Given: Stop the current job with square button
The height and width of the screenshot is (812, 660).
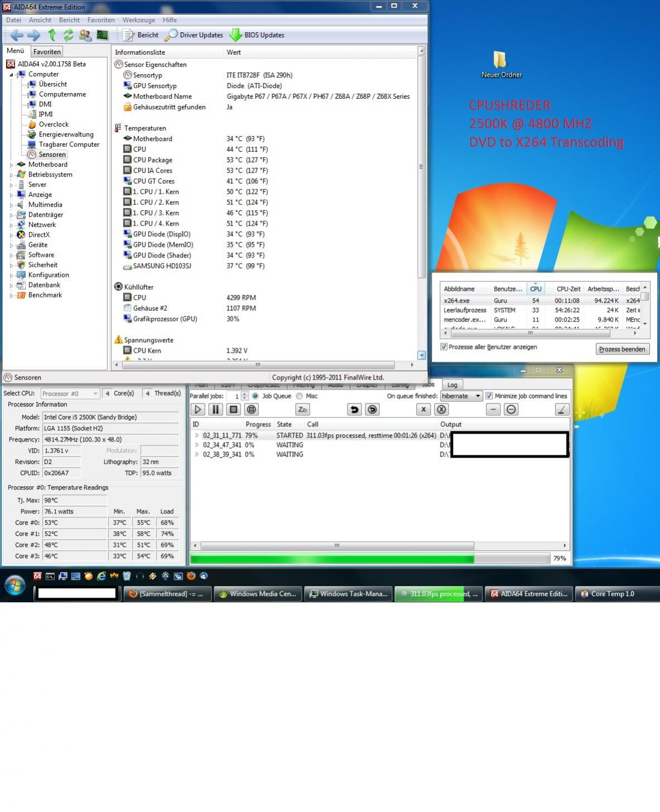Looking at the screenshot, I should 234,410.
